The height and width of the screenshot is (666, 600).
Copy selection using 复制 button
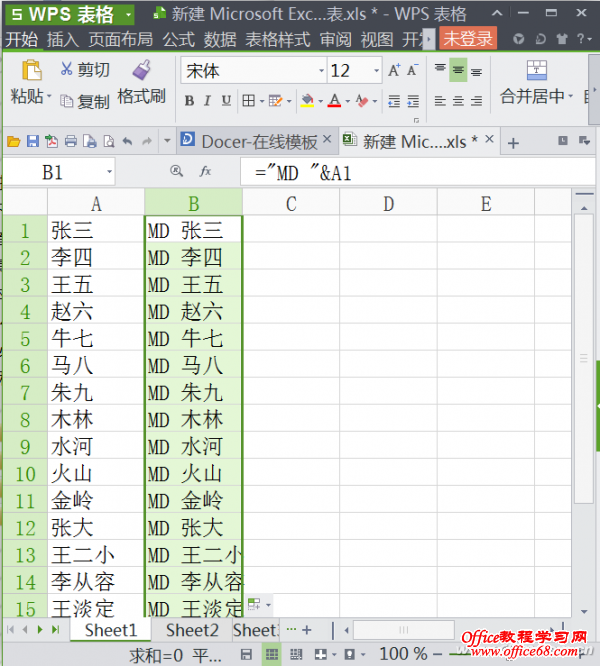(x=85, y=101)
